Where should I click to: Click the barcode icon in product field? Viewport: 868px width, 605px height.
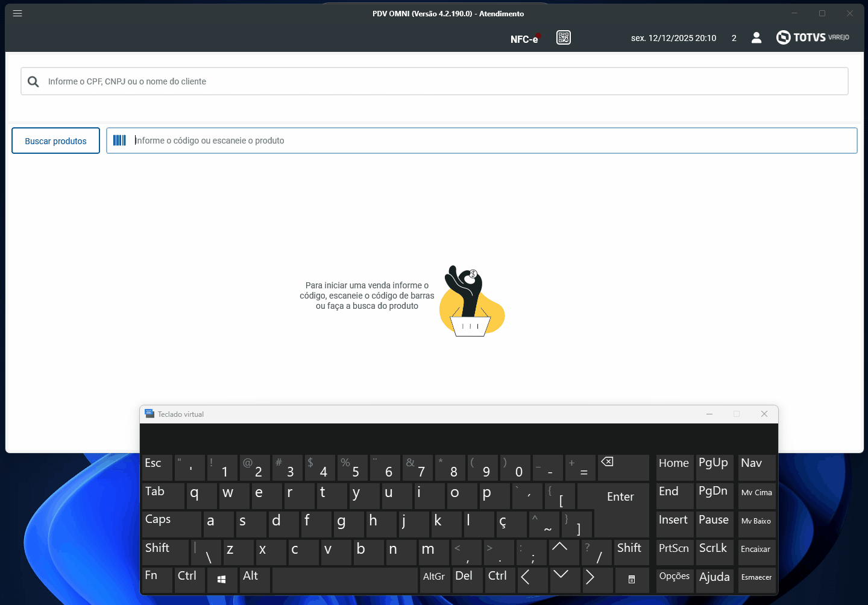coord(119,141)
